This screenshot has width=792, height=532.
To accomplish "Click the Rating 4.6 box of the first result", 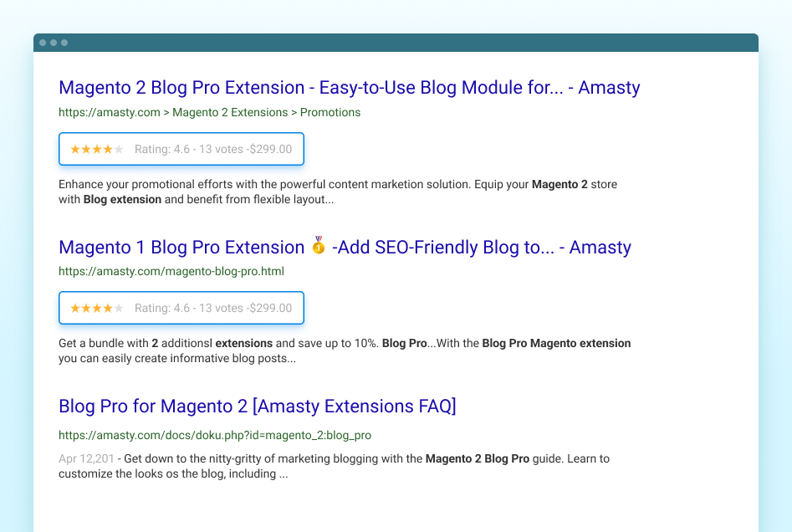I will 162,149.
